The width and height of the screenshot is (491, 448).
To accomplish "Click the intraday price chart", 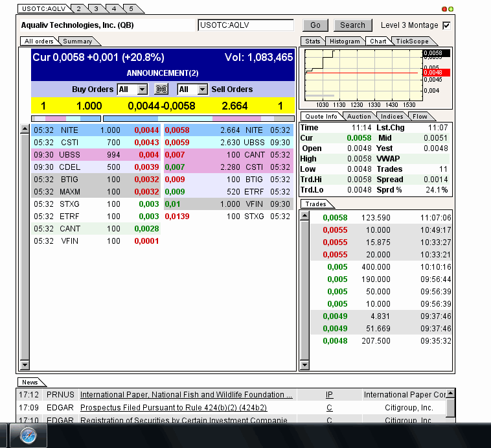I will point(363,75).
